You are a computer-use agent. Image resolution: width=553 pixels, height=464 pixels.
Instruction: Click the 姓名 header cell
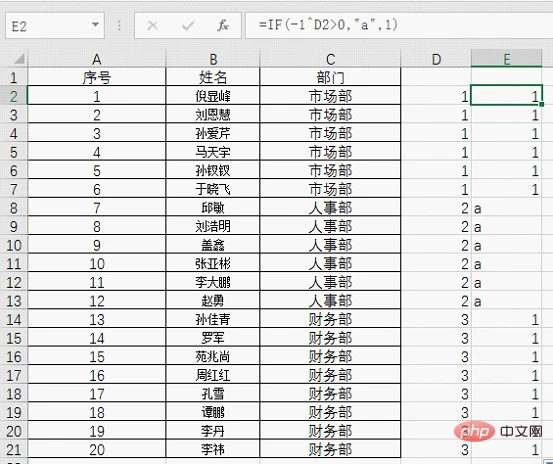coord(213,77)
